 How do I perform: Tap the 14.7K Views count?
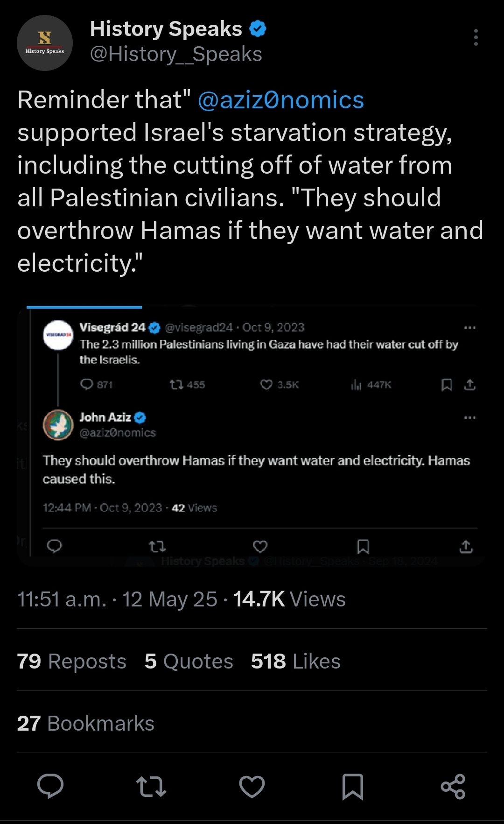point(289,599)
